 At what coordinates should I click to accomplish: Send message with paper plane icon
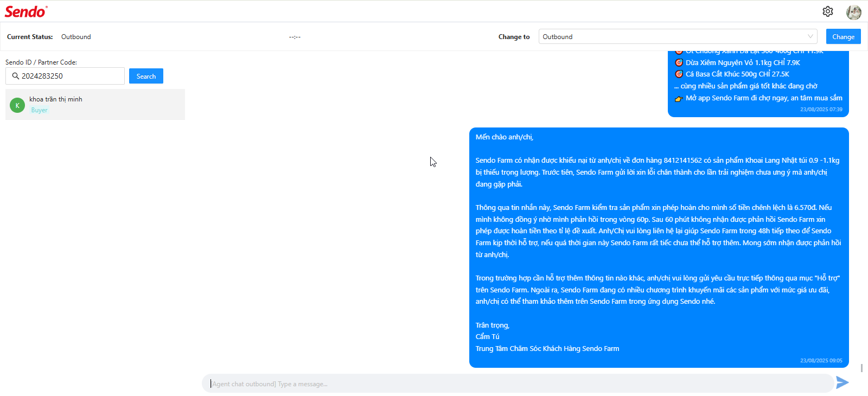point(842,382)
